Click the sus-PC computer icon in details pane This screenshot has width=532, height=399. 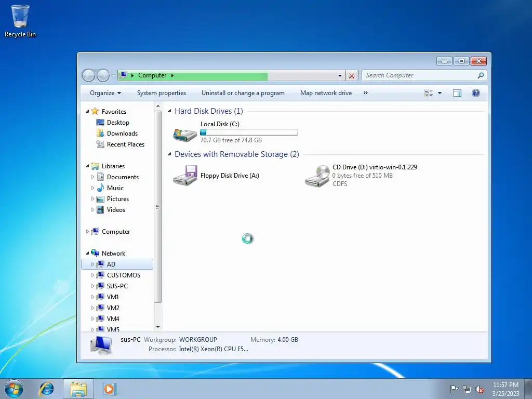(101, 345)
